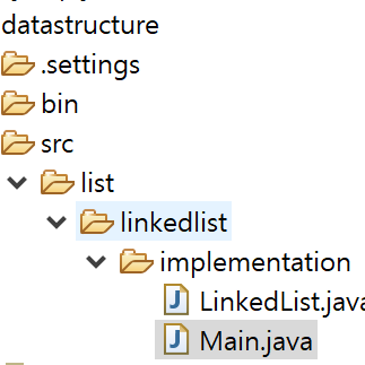Screen dimensions: 365x365
Task: Click the .settings folder icon
Action: coord(18,63)
